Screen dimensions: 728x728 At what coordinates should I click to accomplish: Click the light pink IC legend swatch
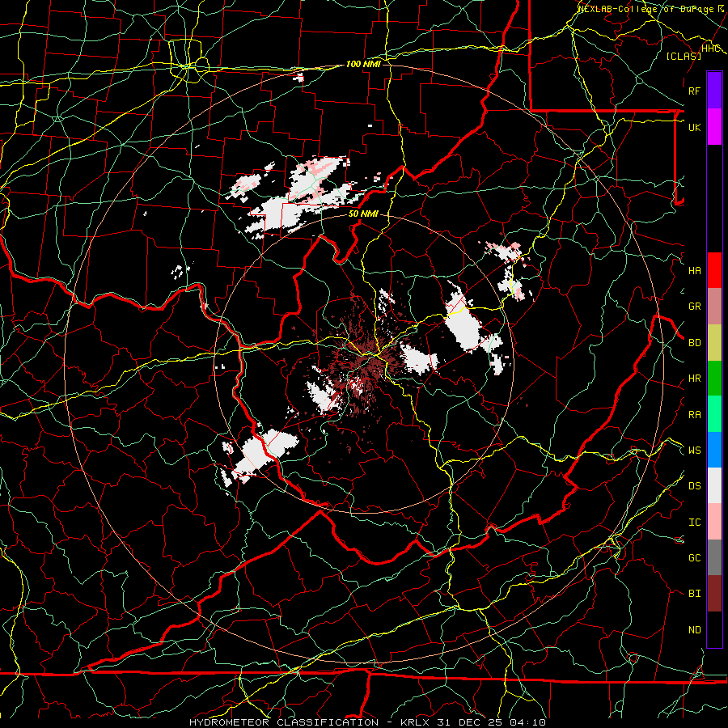click(x=714, y=522)
